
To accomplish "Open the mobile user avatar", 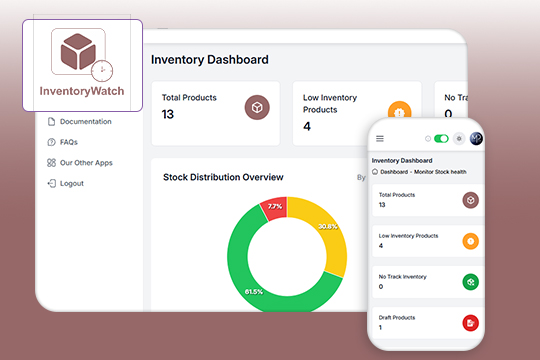I will coord(476,138).
